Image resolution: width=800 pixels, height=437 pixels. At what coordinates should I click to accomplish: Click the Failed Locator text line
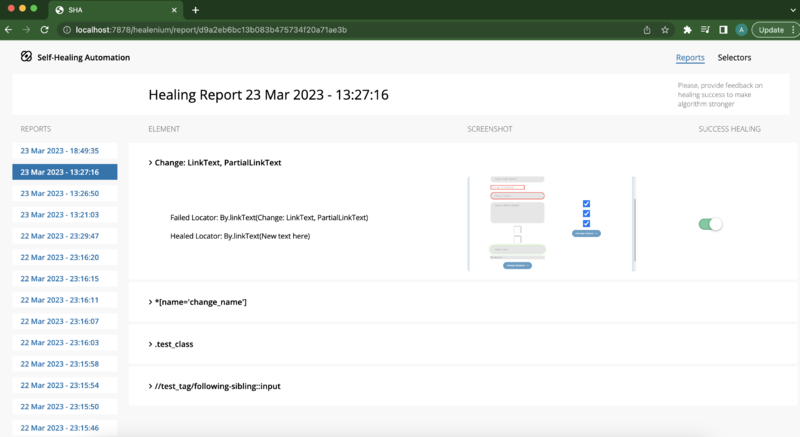(x=269, y=218)
